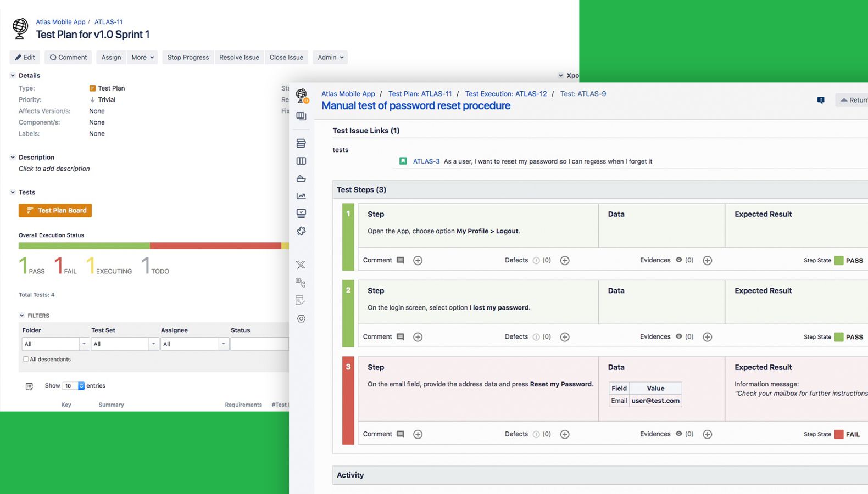The height and width of the screenshot is (494, 868).
Task: Open the backlog icon in sidebar
Action: click(301, 143)
